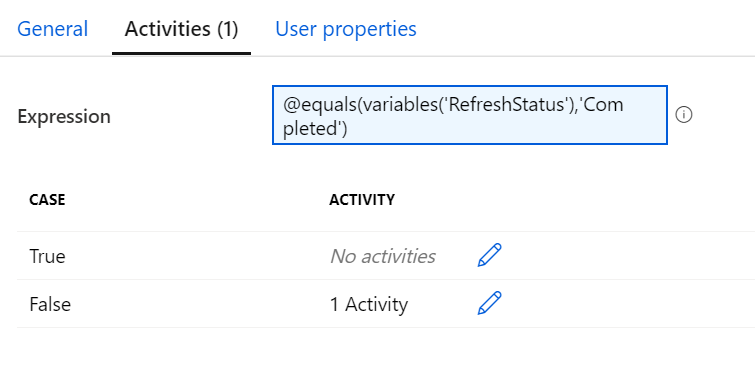Click the CASE column header
This screenshot has width=755, height=388.
click(x=47, y=200)
